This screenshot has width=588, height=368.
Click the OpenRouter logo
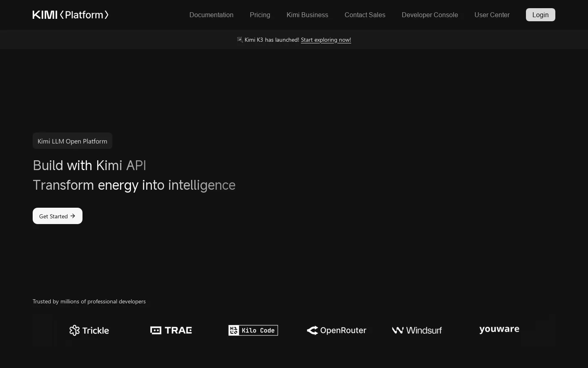[x=336, y=330]
